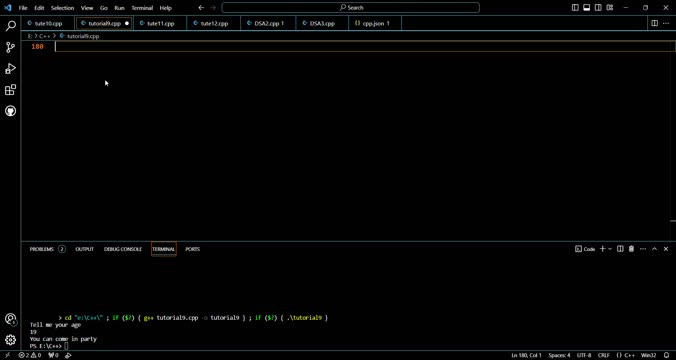Open the Search view in activity bar

tap(10, 26)
